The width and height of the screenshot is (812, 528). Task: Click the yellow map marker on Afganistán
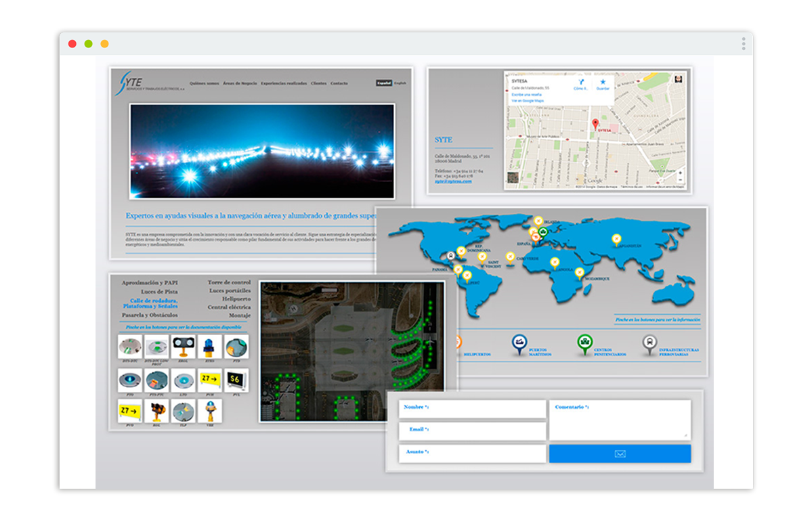[616, 239]
